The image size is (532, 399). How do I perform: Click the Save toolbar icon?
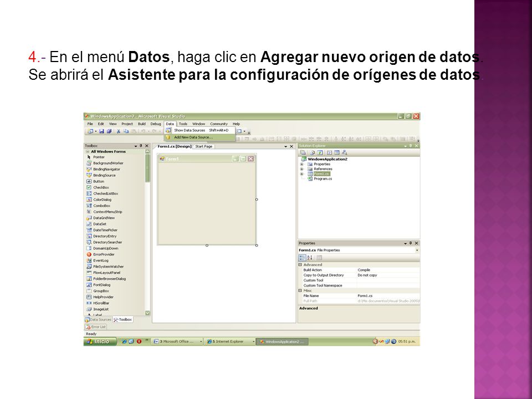click(101, 131)
